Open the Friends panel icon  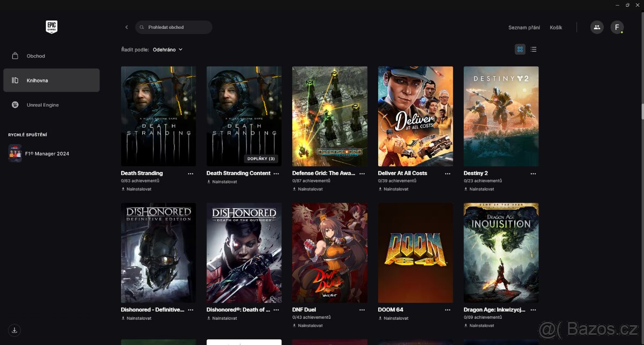(x=597, y=27)
